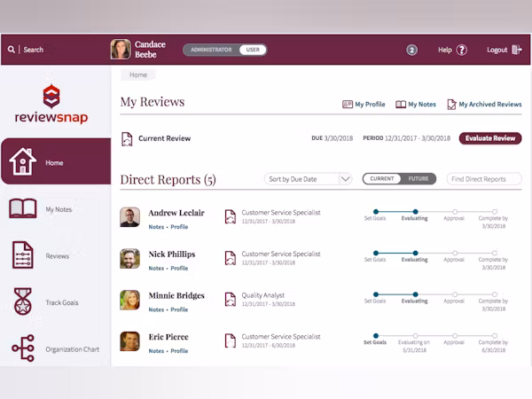Click the Find Direct Reports search field

[x=483, y=179]
